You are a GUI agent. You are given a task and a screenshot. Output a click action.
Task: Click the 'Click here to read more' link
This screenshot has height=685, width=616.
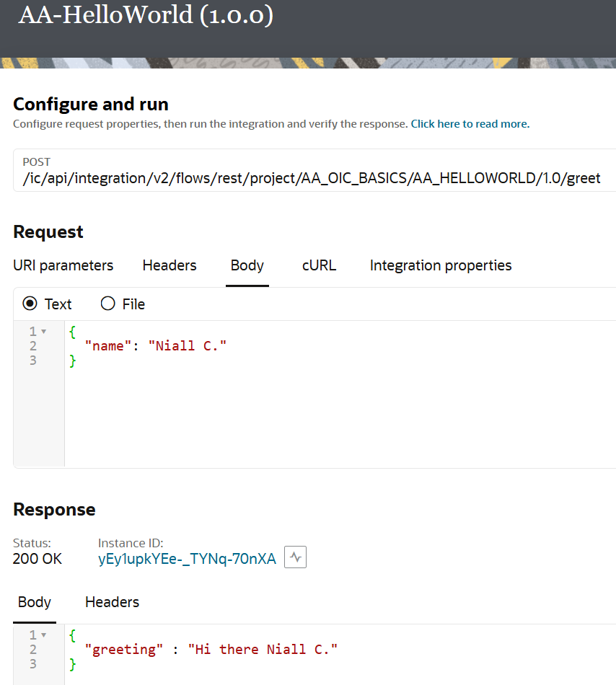tap(470, 124)
